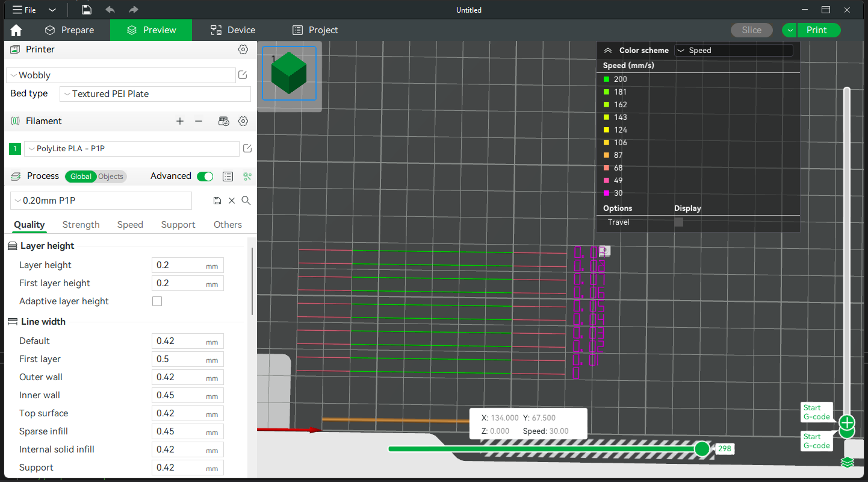Enable Adaptive layer height
This screenshot has height=482, width=868.
coord(157,301)
